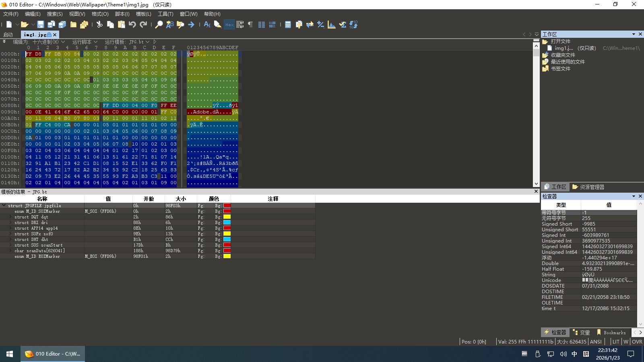Click the cyan swatch for struct DRI

pos(227,222)
